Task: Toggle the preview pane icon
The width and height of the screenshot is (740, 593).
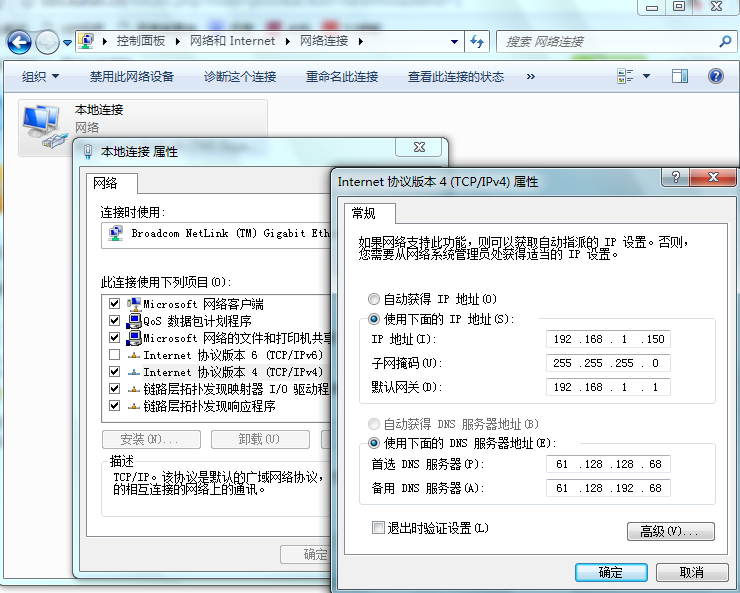Action: coord(680,76)
